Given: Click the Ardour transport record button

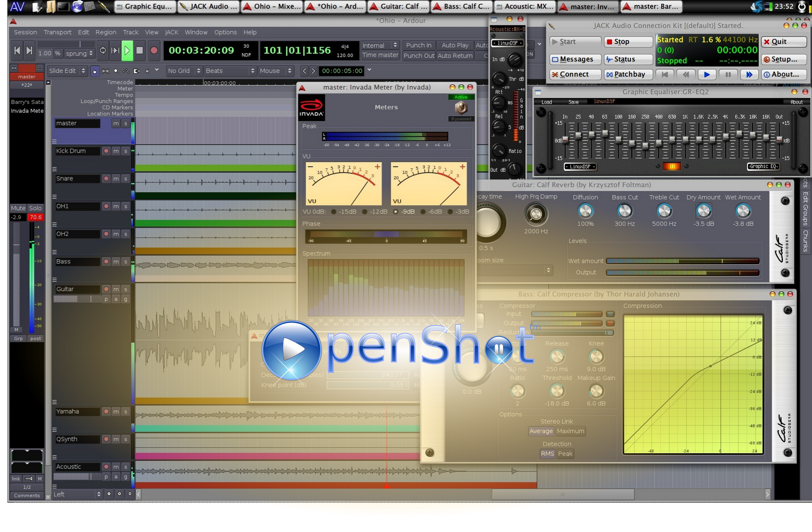Looking at the screenshot, I should pyautogui.click(x=154, y=51).
